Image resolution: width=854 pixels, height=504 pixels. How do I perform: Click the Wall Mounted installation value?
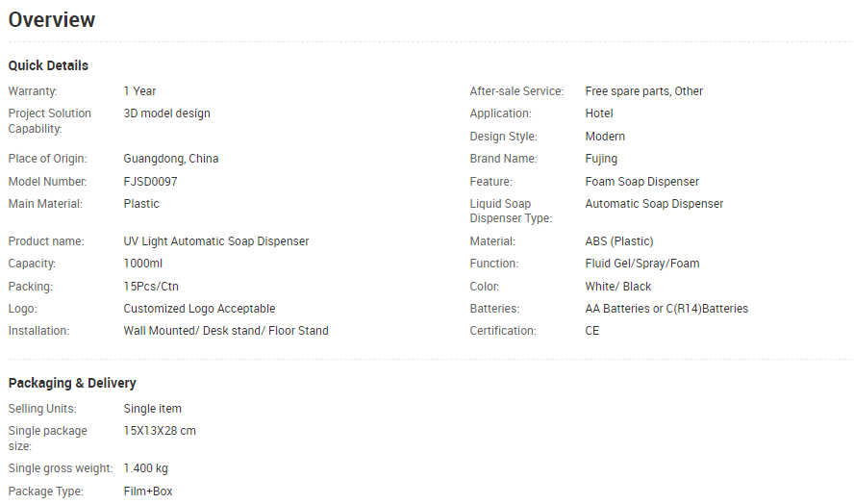tap(226, 331)
